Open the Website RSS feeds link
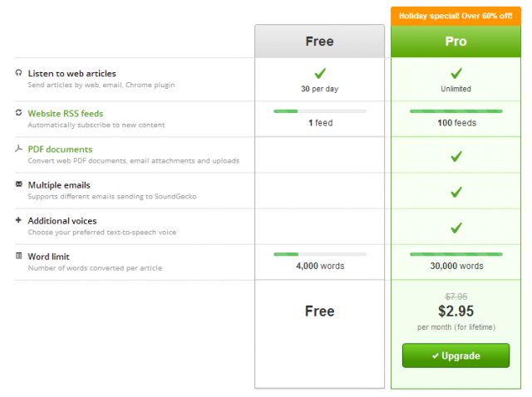 coord(66,113)
